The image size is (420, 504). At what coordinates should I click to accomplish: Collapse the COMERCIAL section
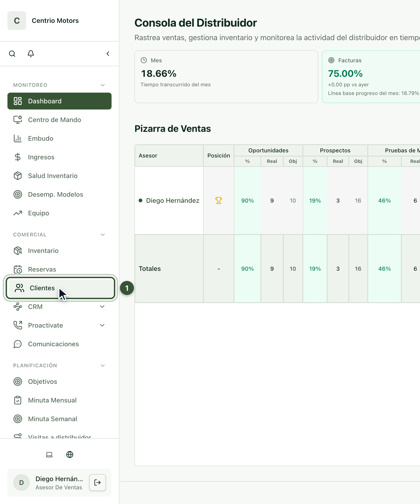coord(103,234)
